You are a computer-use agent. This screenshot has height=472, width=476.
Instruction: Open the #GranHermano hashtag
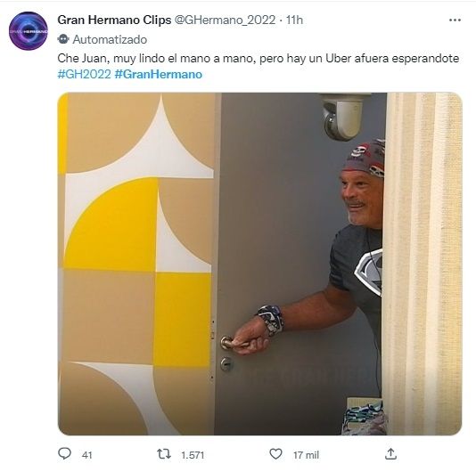pyautogui.click(x=159, y=74)
